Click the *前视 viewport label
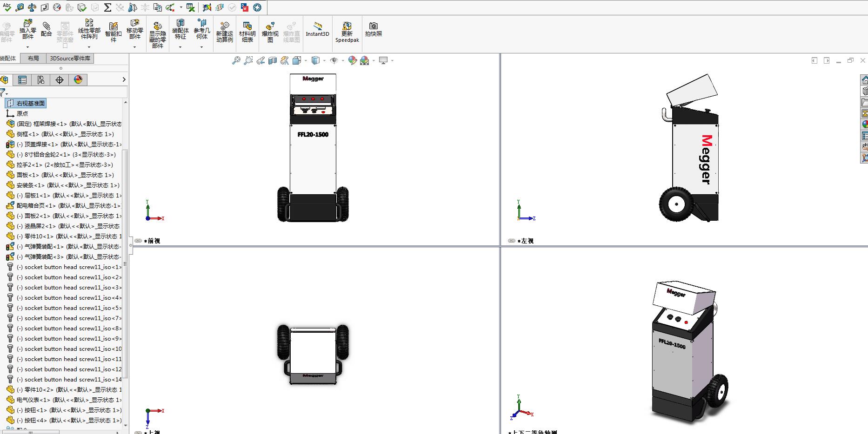The width and height of the screenshot is (868, 434). pyautogui.click(x=152, y=241)
